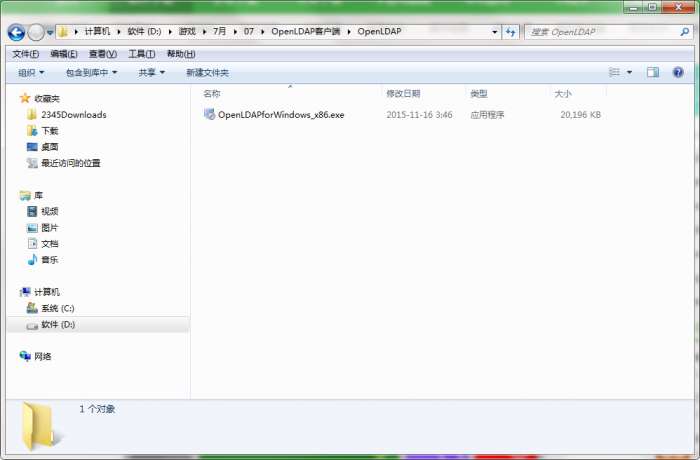Select 网络 in navigation pane

click(43, 356)
